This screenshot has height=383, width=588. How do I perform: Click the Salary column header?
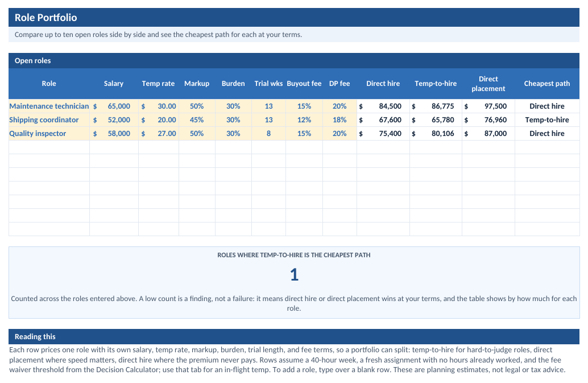click(114, 84)
